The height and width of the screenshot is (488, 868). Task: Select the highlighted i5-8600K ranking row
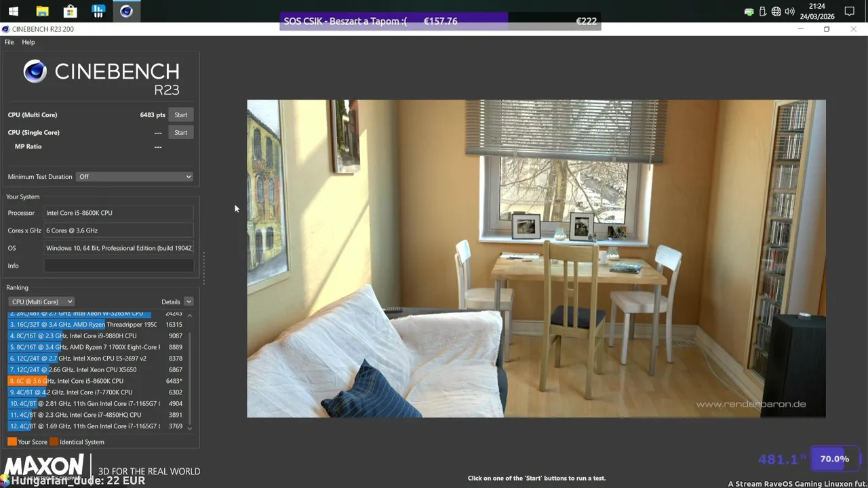click(x=96, y=381)
